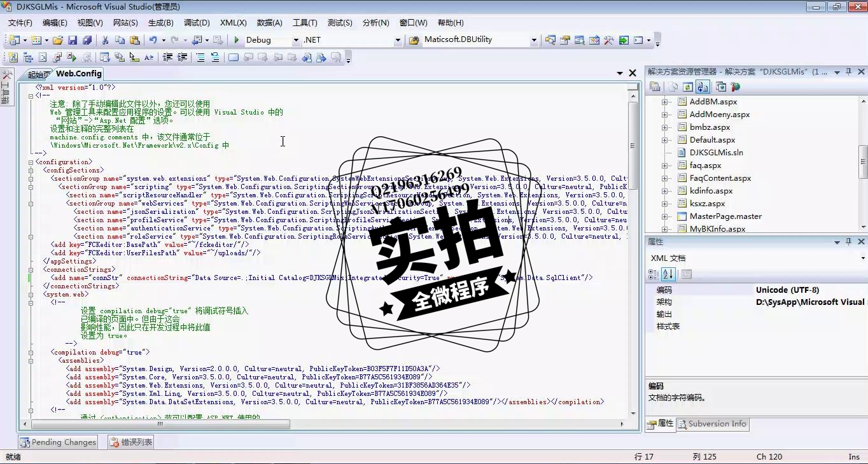
Task: Open the 调试(D) menu
Action: click(197, 23)
